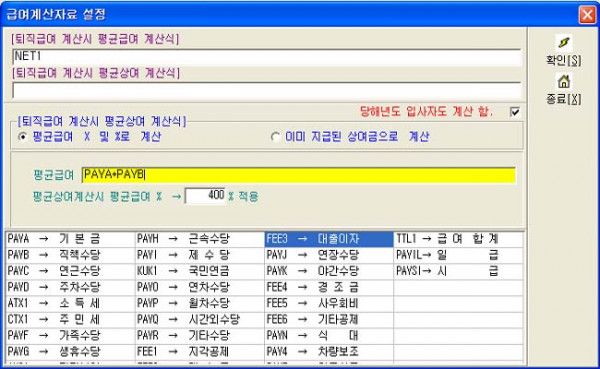Select PAYD → 주차수당 row

(70, 287)
